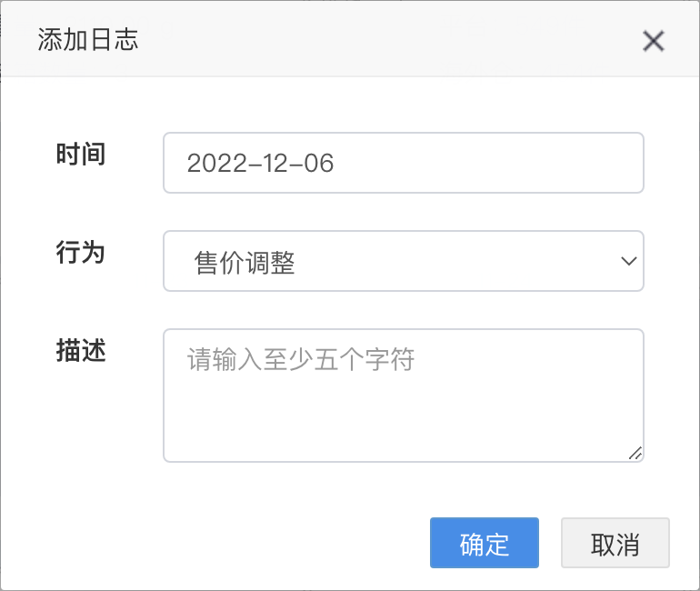This screenshot has width=700, height=591.
Task: Select the 售价调整 text in the dropdown
Action: point(245,263)
